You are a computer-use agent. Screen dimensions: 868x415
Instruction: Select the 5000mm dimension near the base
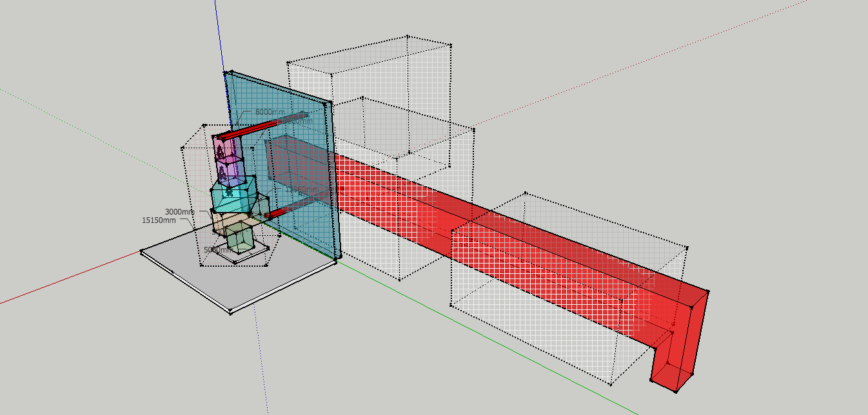pos(217,250)
